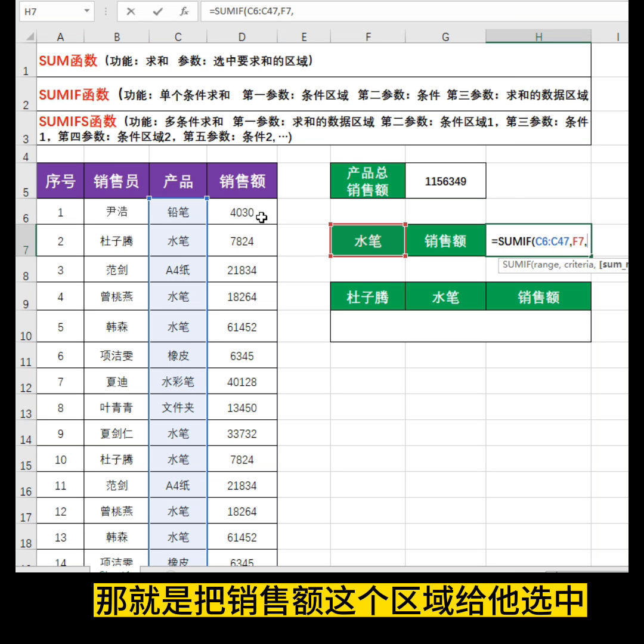Click sequence number cell 13
Image resolution: width=644 pixels, height=644 pixels.
click(x=60, y=537)
